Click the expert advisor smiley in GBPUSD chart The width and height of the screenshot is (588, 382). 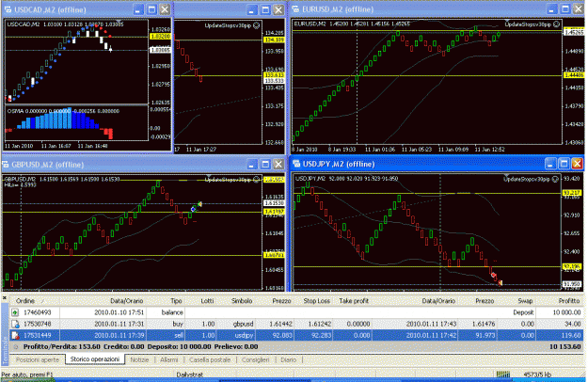click(x=256, y=180)
